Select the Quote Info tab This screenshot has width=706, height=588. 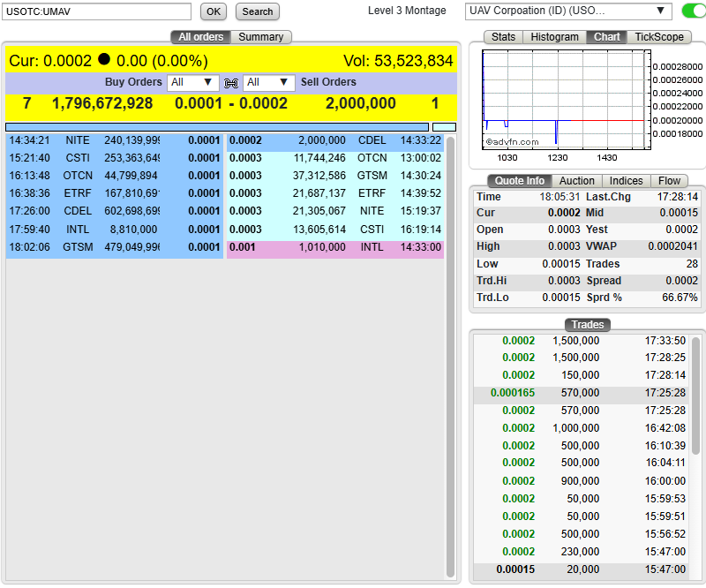pos(520,181)
